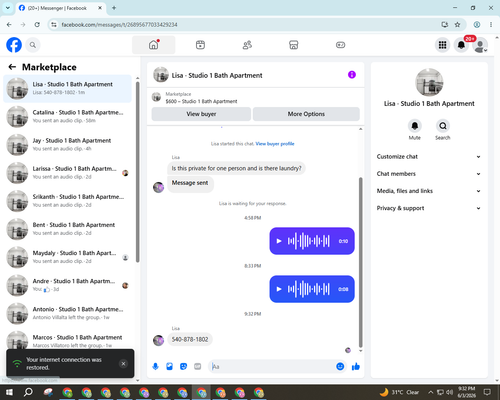Open the Facebook logo home link
Viewport: 500px width, 400px height.
[x=14, y=45]
